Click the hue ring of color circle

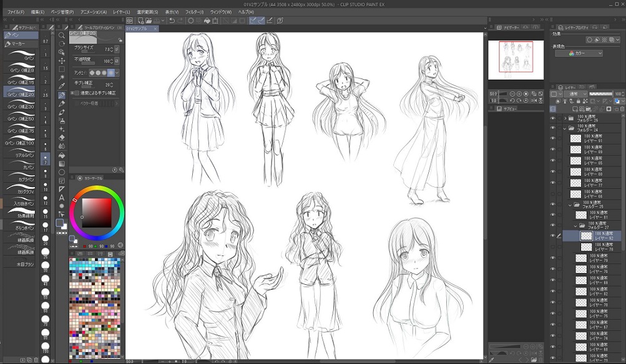[97, 189]
